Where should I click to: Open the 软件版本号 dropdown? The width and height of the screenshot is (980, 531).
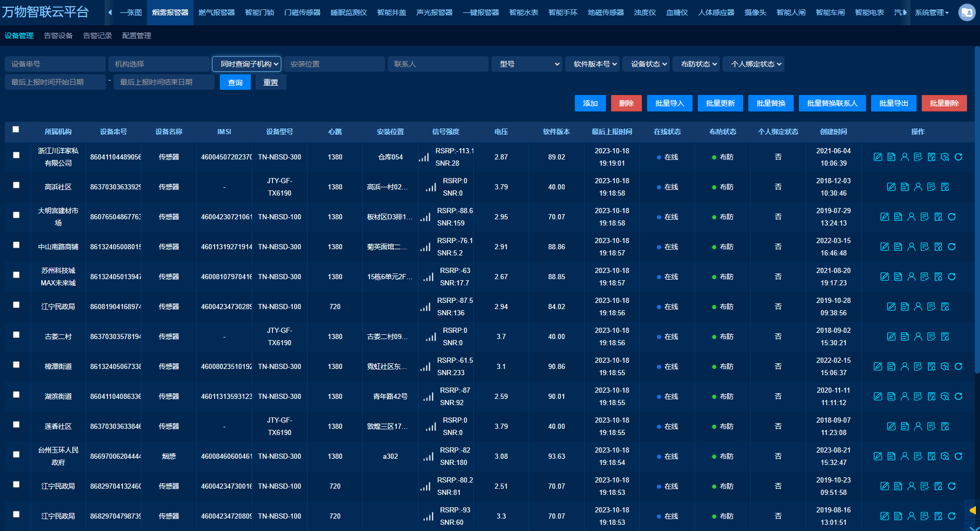pos(592,64)
